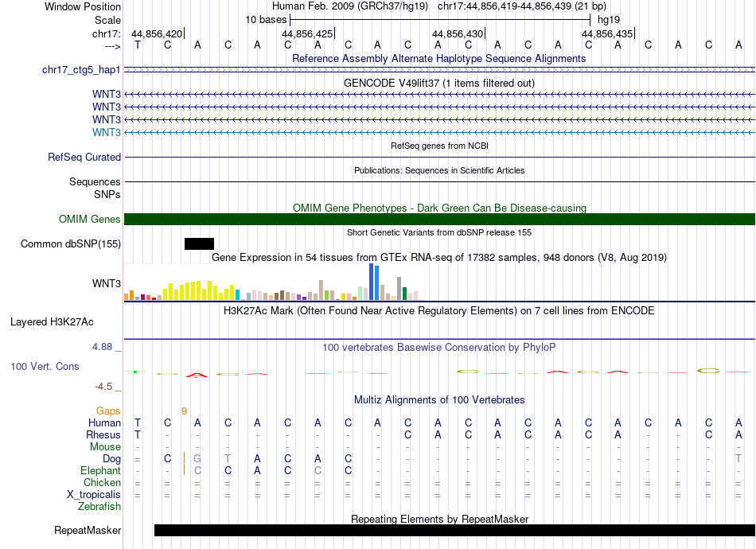The width and height of the screenshot is (756, 549).
Task: Open the GENCODE V49lift37 track title
Action: (x=439, y=83)
